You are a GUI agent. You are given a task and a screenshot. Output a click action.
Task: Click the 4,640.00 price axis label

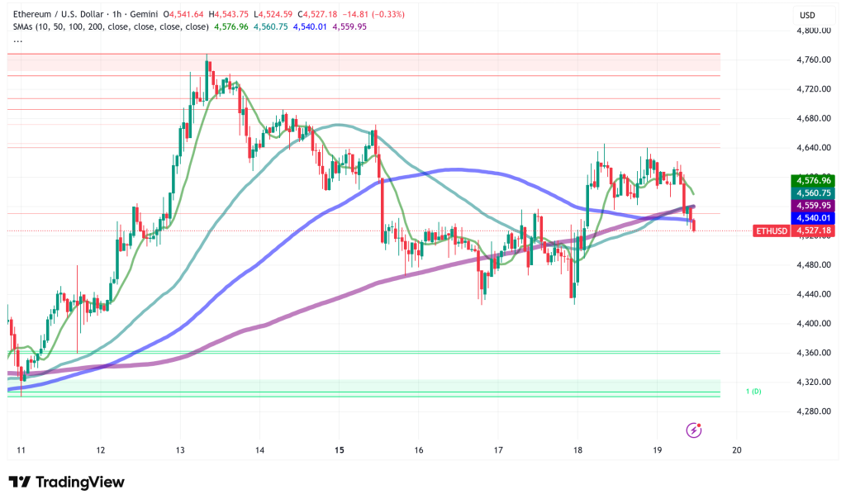pyautogui.click(x=813, y=148)
